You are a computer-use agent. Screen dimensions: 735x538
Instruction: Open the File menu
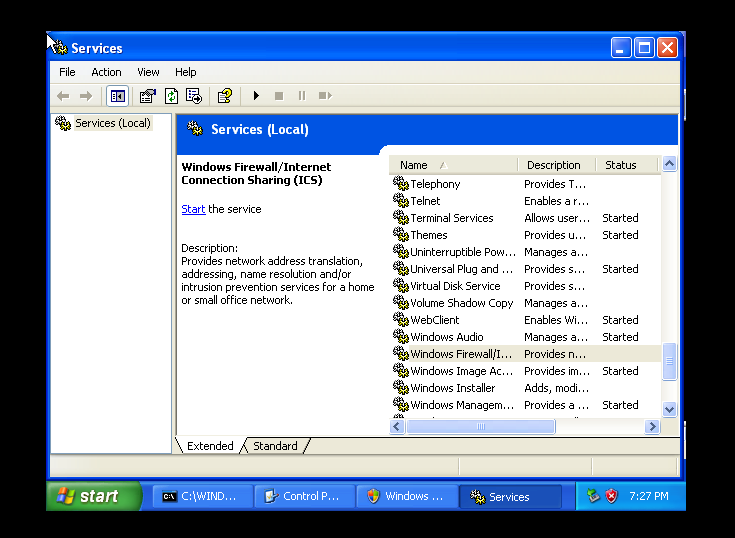(67, 72)
